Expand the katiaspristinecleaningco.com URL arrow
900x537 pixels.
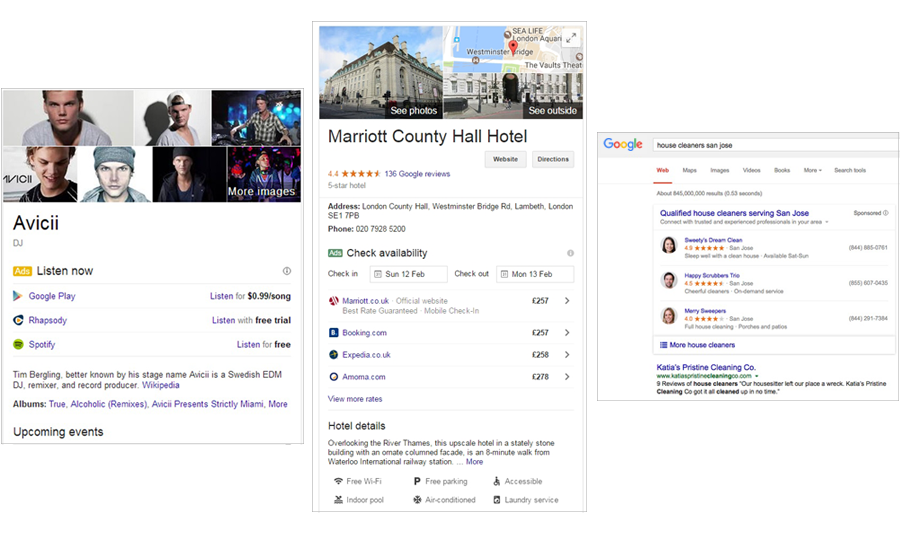click(757, 376)
